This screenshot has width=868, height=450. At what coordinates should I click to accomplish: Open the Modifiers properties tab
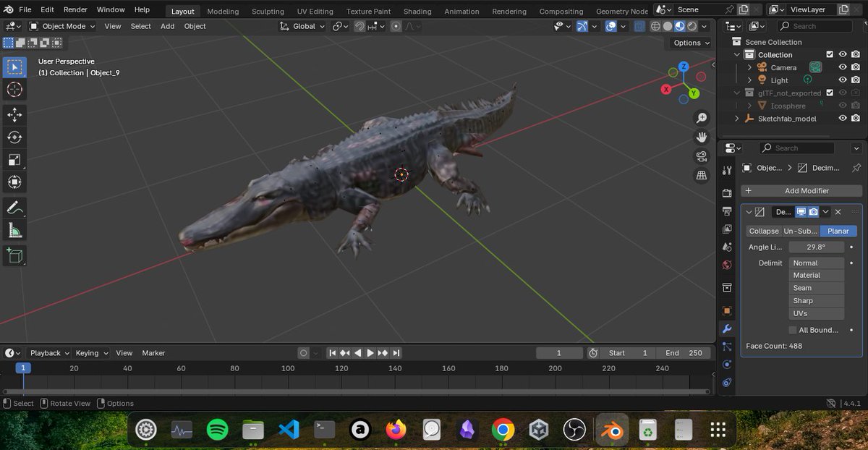click(727, 328)
